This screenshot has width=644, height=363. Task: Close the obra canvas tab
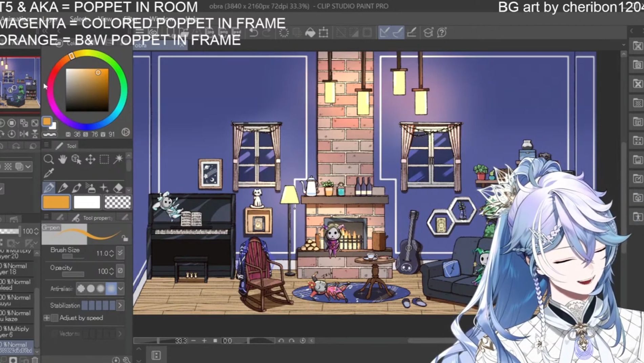pyautogui.click(x=182, y=45)
